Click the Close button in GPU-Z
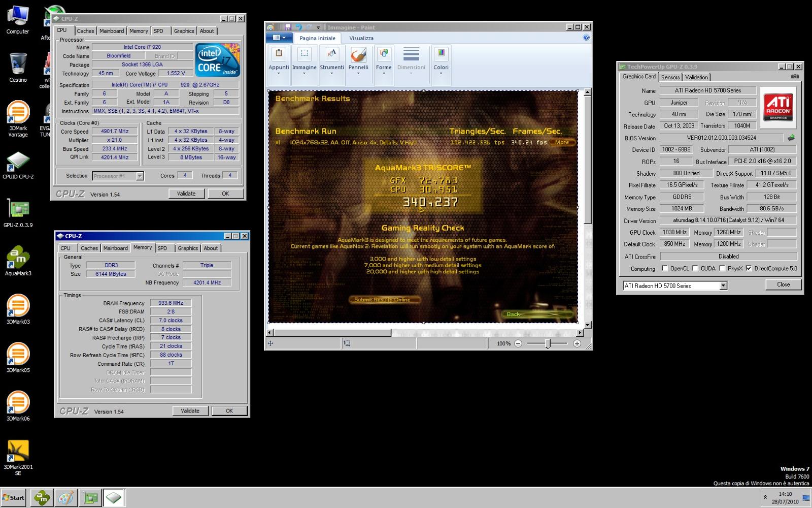The height and width of the screenshot is (508, 812). (x=783, y=284)
